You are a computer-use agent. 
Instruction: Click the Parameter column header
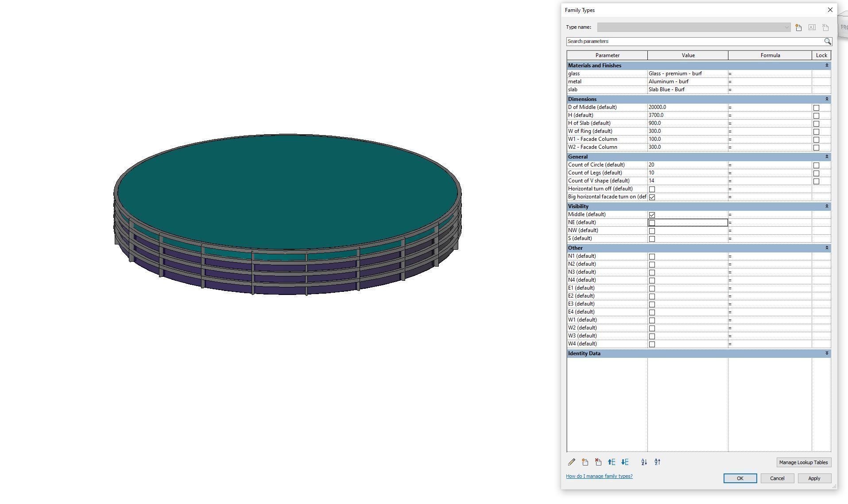607,55
